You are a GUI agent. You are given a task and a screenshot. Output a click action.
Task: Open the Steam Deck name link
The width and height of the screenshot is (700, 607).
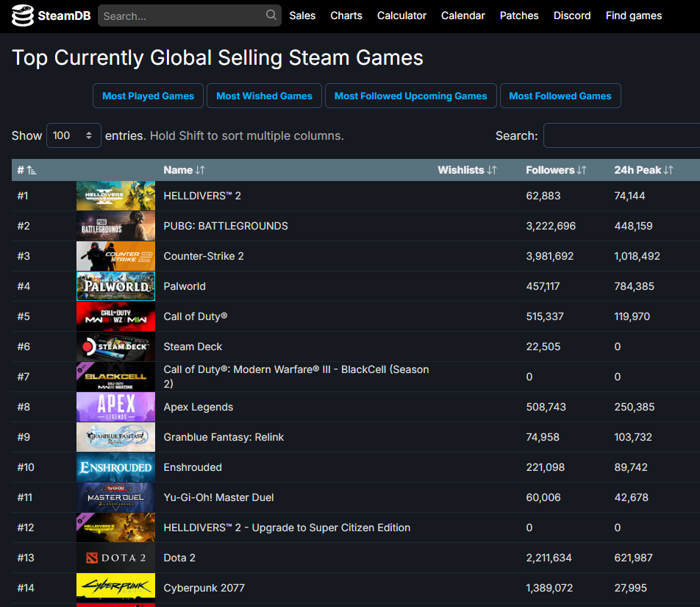point(193,347)
